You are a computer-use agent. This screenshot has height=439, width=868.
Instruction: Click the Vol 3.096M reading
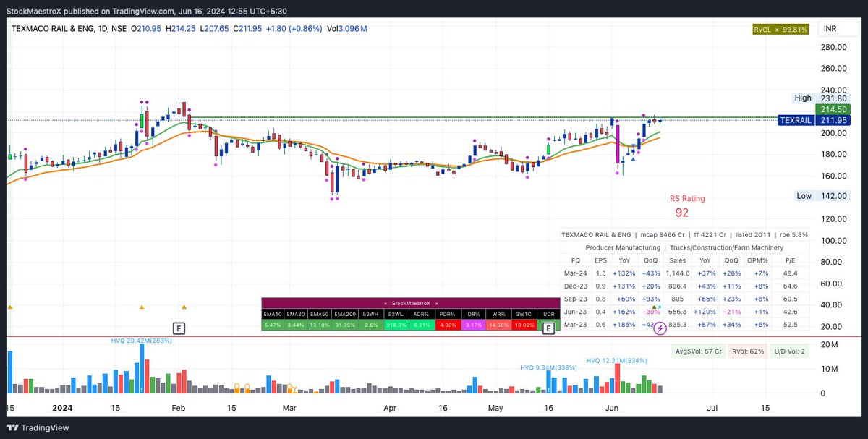tap(347, 29)
